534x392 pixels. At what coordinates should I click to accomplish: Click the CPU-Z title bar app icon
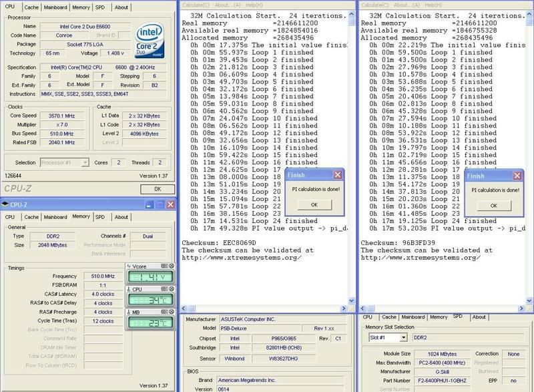[x=5, y=204]
